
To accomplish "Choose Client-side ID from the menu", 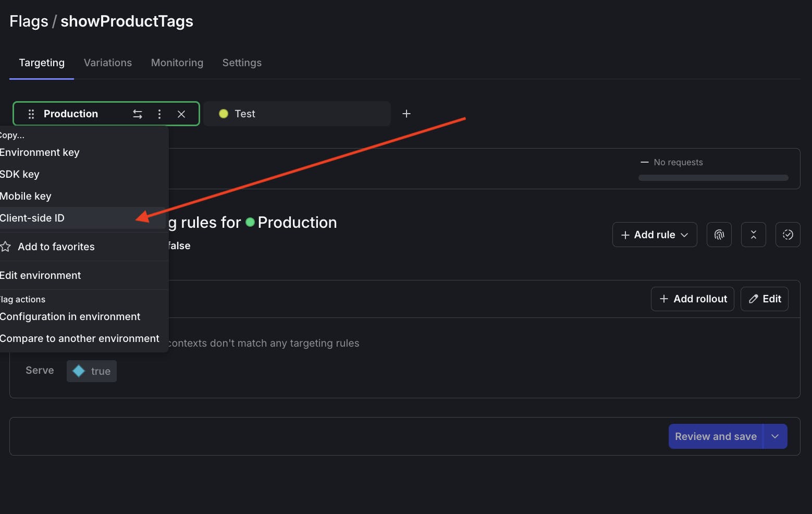I will (x=32, y=218).
